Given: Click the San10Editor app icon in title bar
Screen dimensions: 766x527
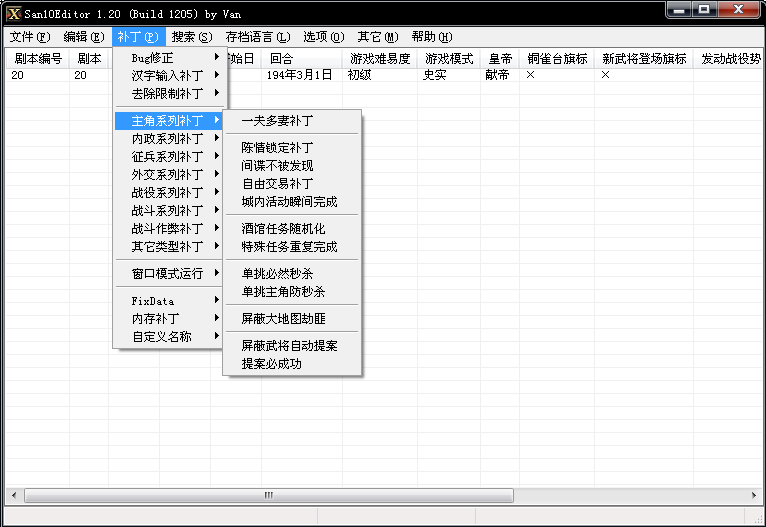Looking at the screenshot, I should pos(14,13).
